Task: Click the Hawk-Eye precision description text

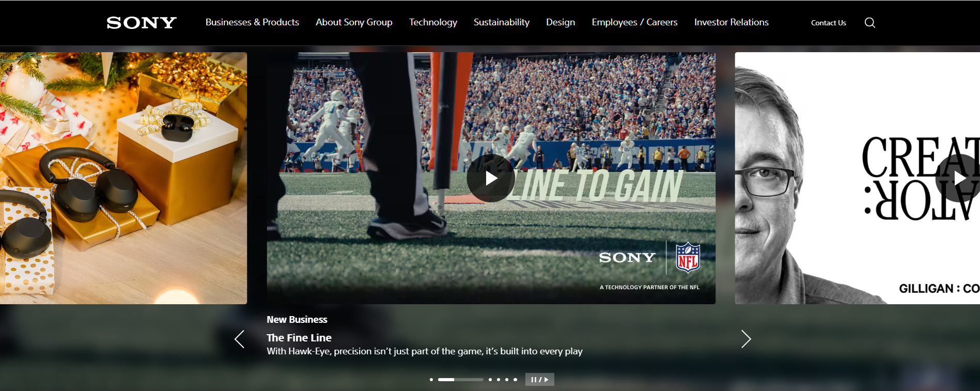Action: [425, 351]
